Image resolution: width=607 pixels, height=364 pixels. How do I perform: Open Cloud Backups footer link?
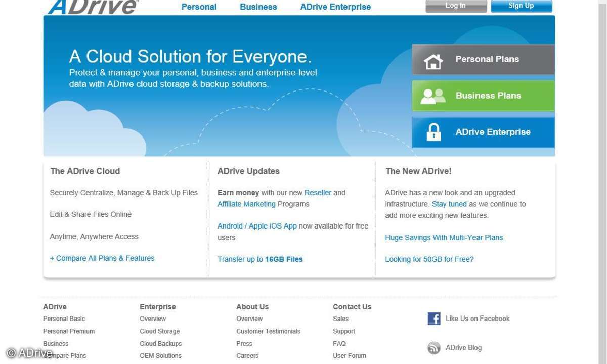pos(161,344)
